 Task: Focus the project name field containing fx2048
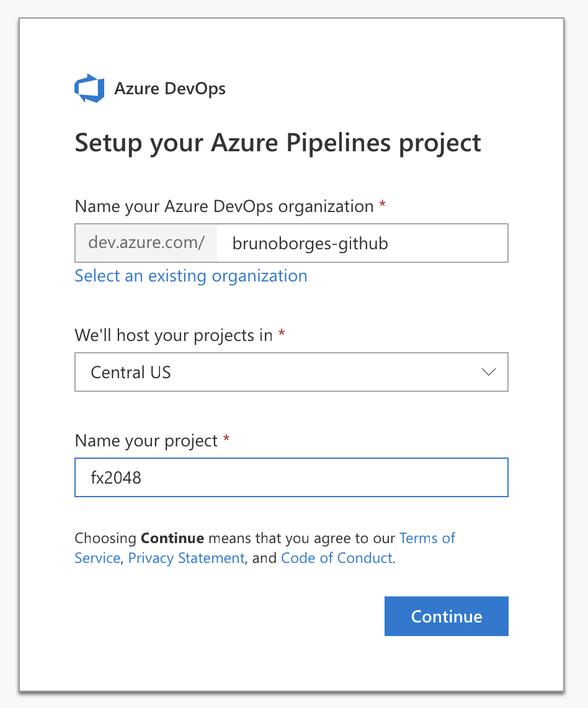click(292, 477)
